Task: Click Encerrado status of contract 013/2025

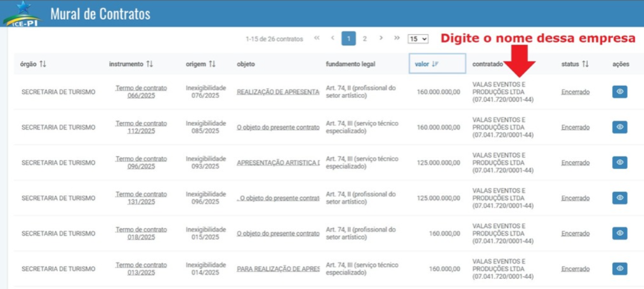Action: (x=575, y=269)
